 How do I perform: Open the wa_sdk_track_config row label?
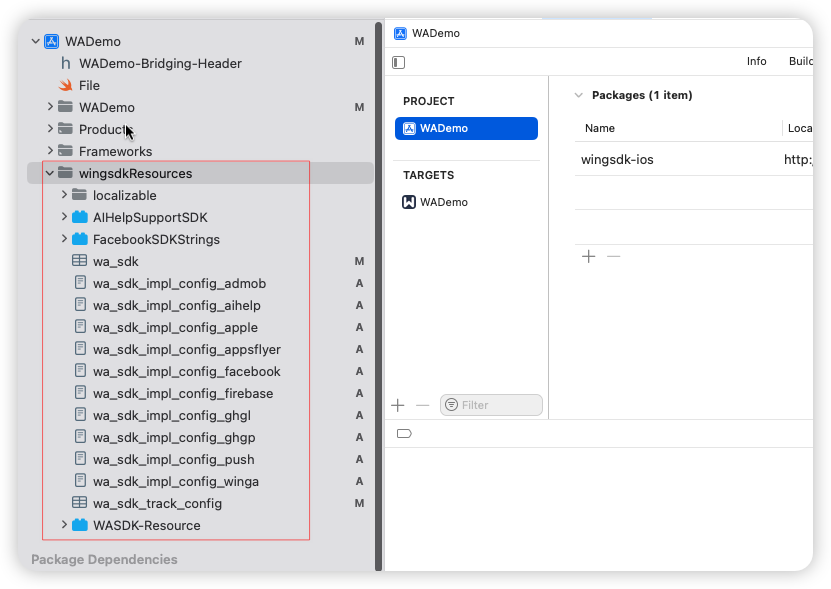click(157, 503)
